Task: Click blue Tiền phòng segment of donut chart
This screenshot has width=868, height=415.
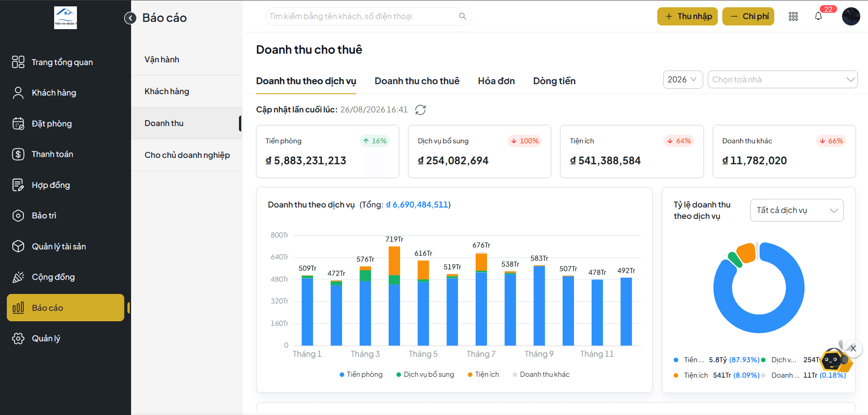Action: click(x=759, y=324)
